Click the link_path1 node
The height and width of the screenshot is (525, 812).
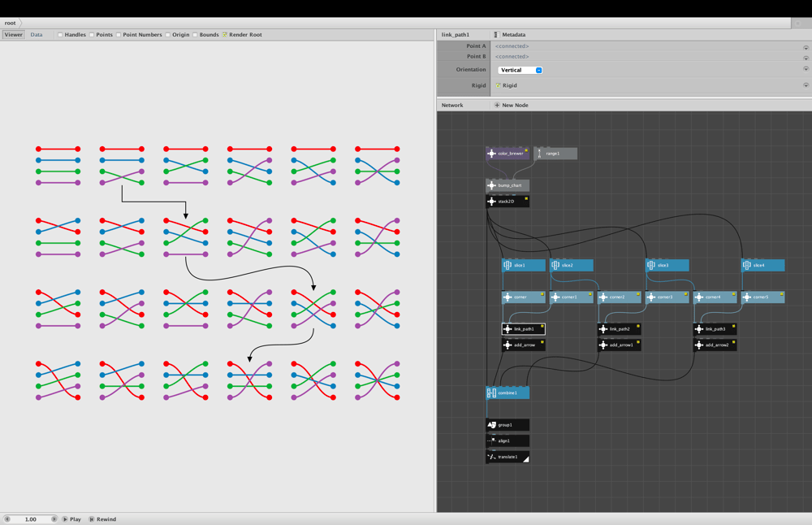(x=524, y=328)
